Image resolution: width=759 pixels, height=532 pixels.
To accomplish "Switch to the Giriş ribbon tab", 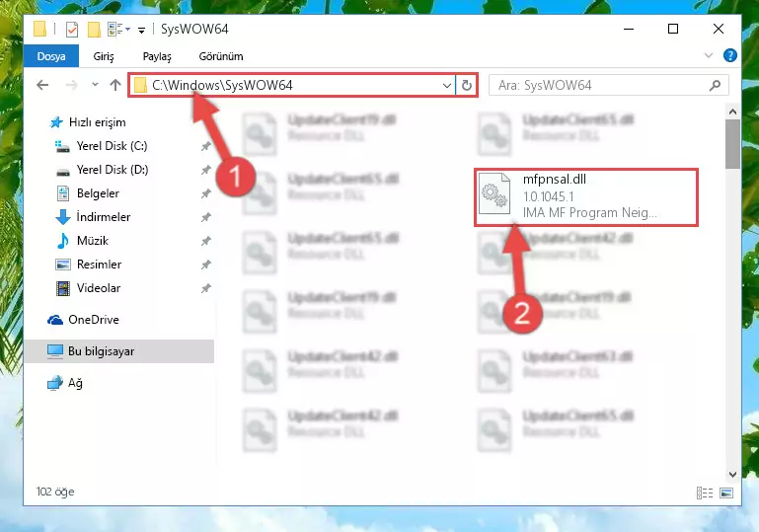I will click(x=104, y=56).
